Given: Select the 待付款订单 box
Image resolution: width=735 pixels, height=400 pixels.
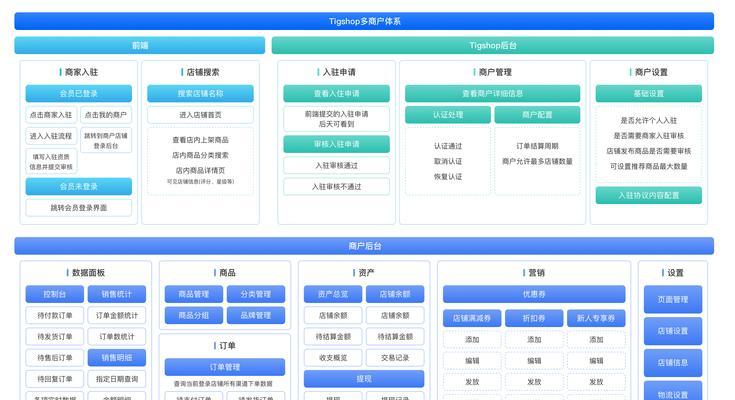Looking at the screenshot, I should tap(55, 316).
